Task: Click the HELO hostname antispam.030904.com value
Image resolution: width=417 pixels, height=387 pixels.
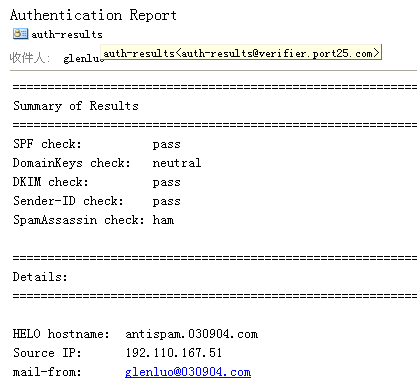Action: pos(191,334)
